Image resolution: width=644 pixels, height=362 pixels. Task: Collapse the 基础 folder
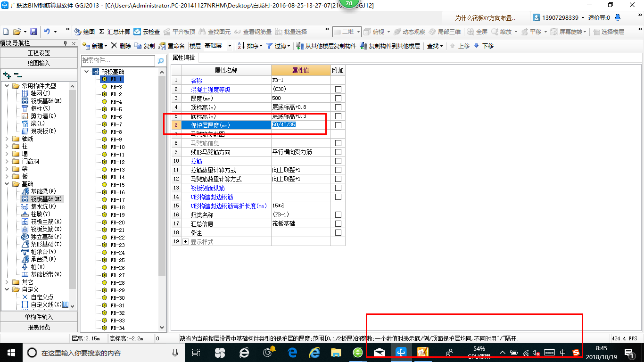coord(7,184)
